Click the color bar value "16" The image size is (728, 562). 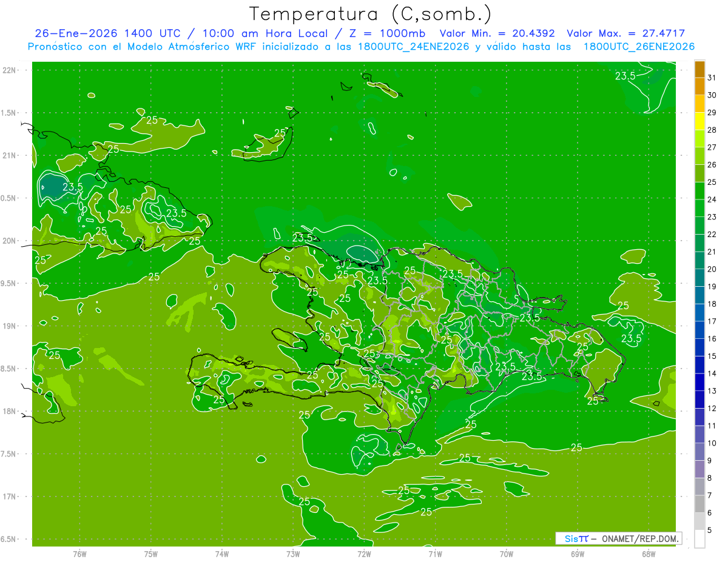click(x=712, y=338)
